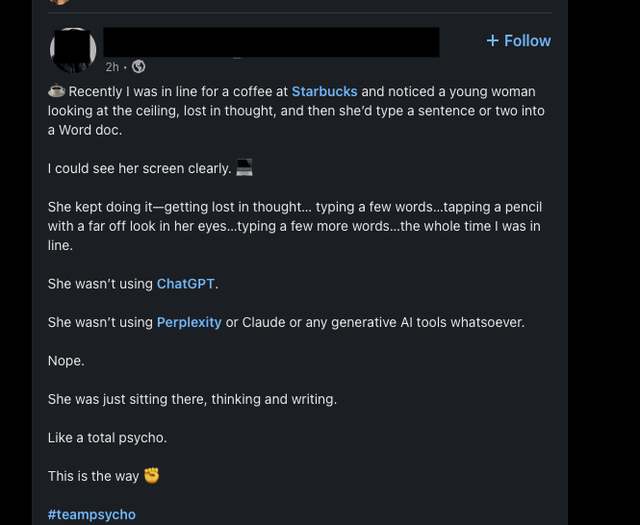Open the Starbucks company link
Viewport: 640px width, 525px height.
[x=324, y=91]
